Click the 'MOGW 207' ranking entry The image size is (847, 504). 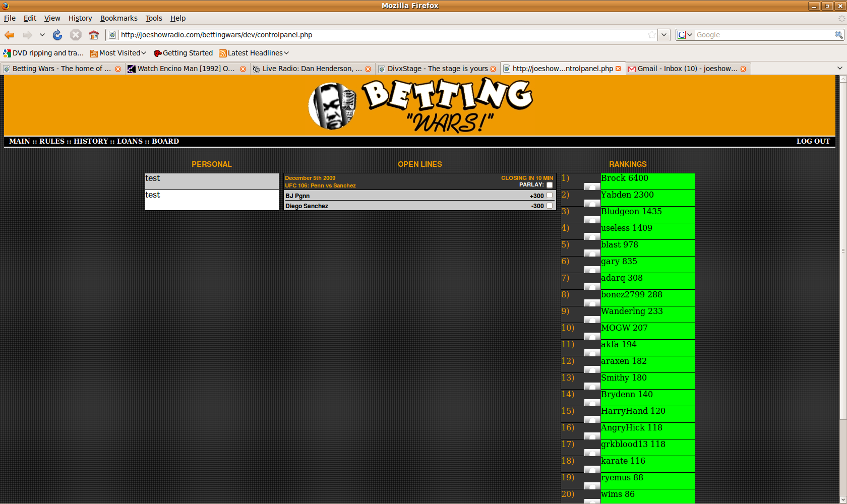click(x=647, y=331)
